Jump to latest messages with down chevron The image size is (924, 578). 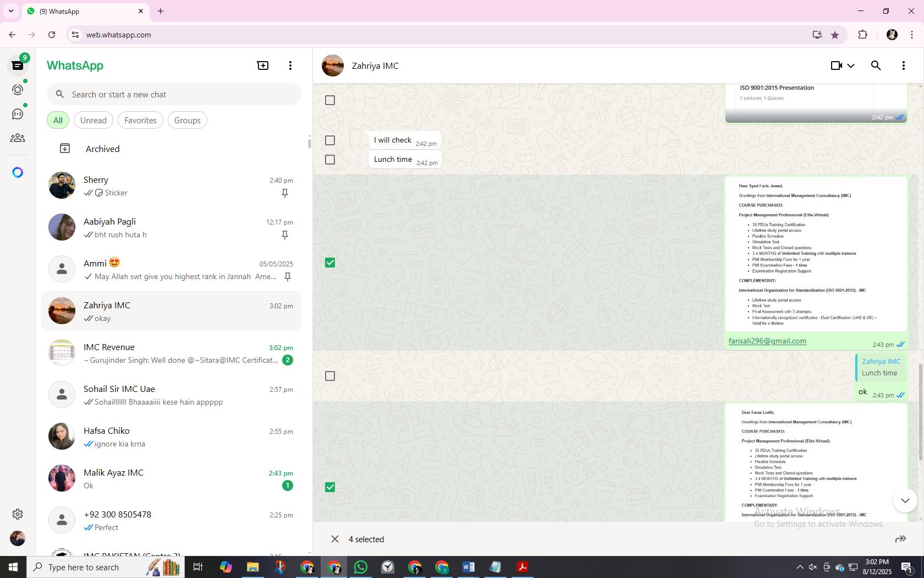click(x=905, y=500)
